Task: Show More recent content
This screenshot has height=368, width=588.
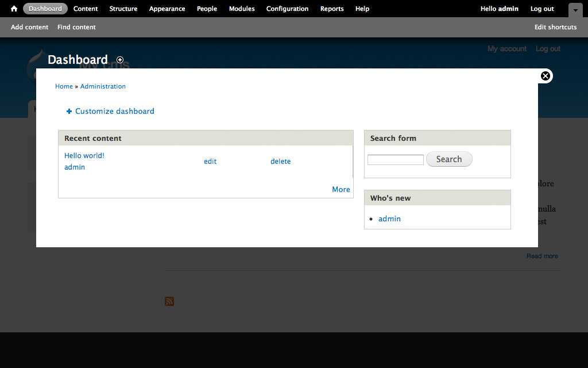Action: click(x=341, y=190)
